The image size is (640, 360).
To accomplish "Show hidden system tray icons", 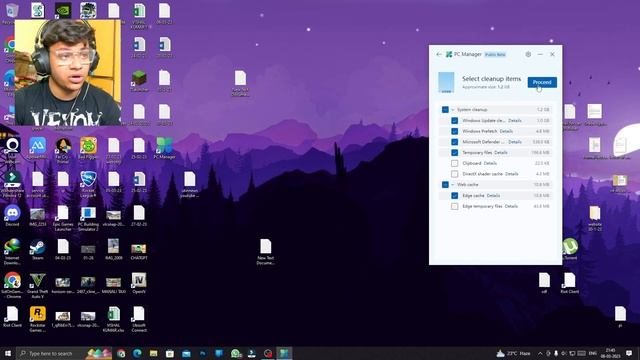I will pos(540,353).
